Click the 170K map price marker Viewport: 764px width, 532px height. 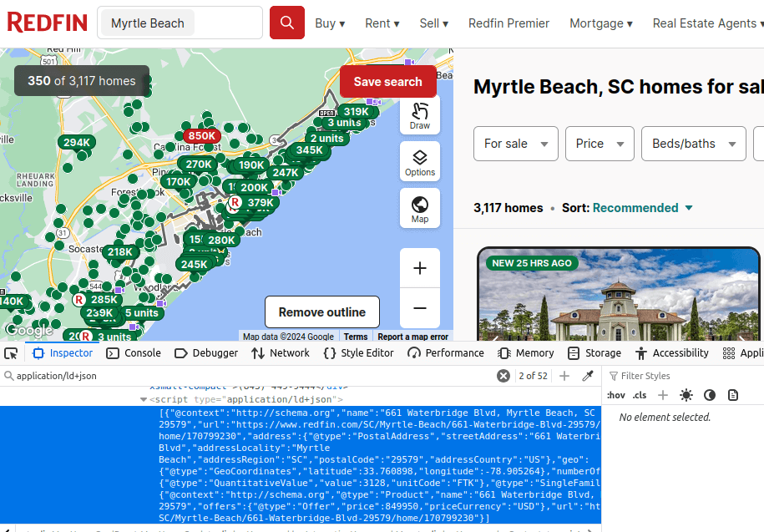click(179, 182)
